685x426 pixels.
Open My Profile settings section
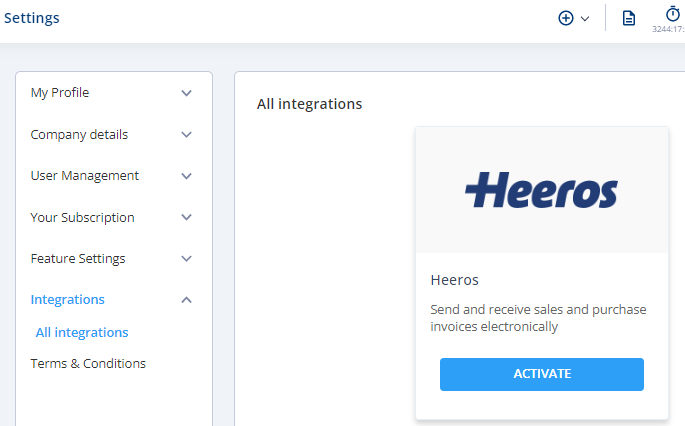[60, 93]
